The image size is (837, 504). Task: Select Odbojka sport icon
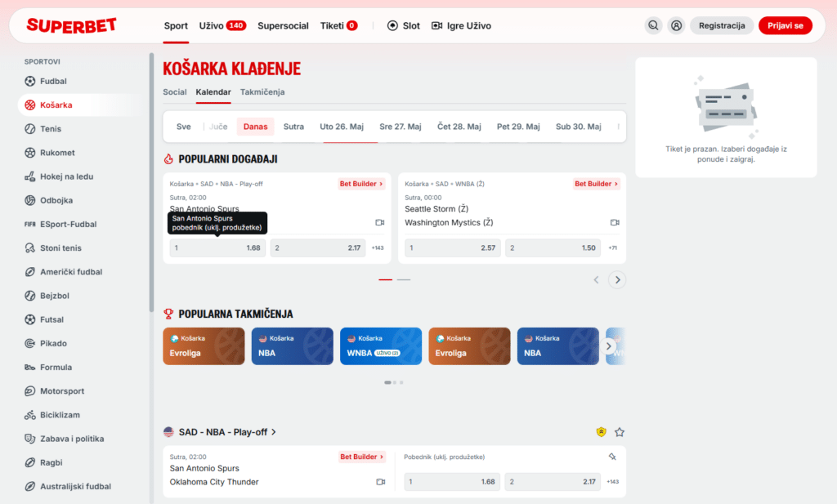pos(30,200)
